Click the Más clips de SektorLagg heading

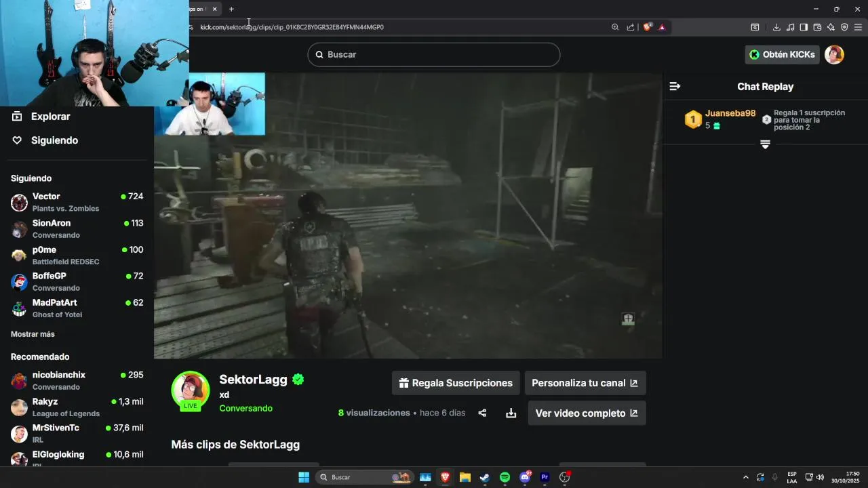(235, 445)
